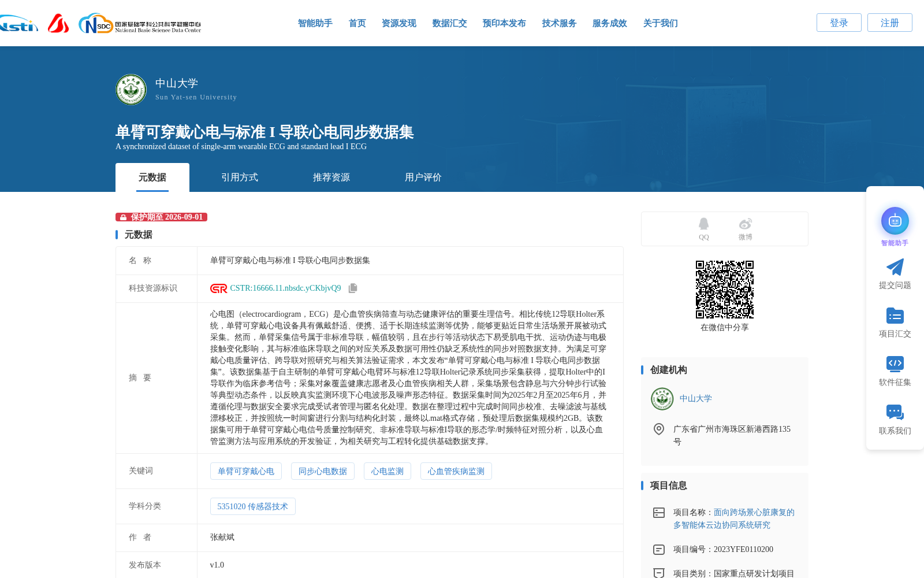Screen dimensions: 924x578
Task: Open the NSDC National Basic Science Data Center logo
Action: pyautogui.click(x=140, y=24)
